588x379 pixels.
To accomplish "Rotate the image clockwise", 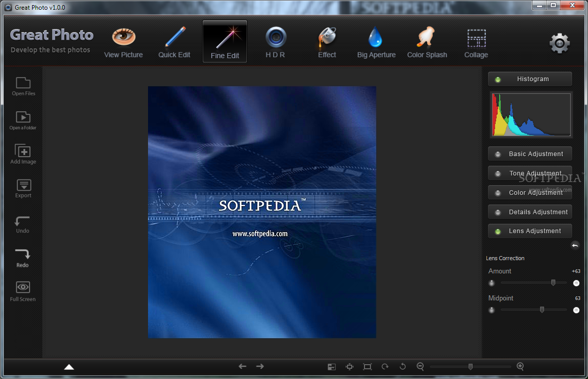I will coord(385,367).
